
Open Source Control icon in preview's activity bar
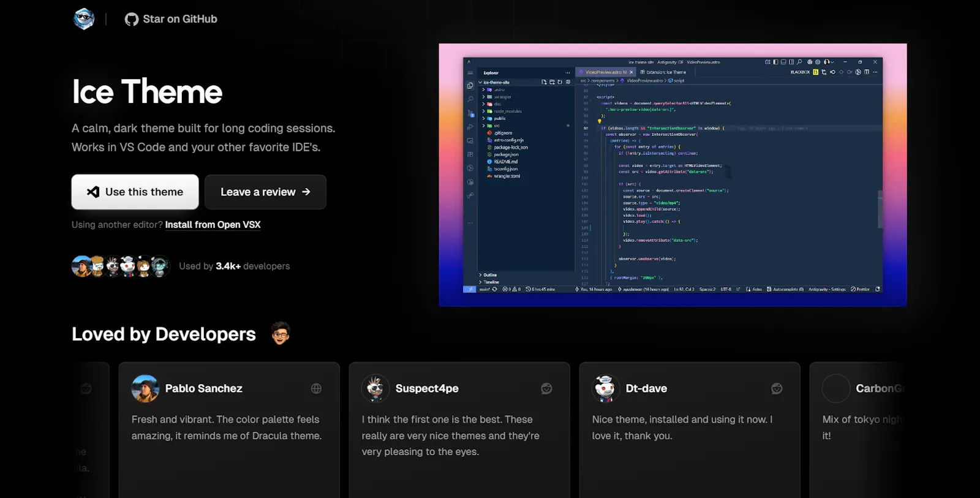(x=470, y=113)
